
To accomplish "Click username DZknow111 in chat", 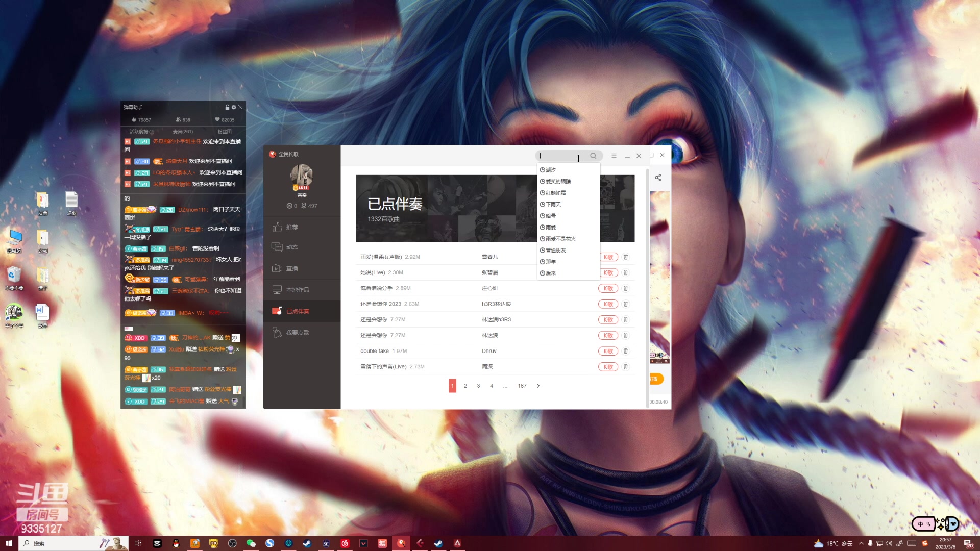I will point(193,210).
